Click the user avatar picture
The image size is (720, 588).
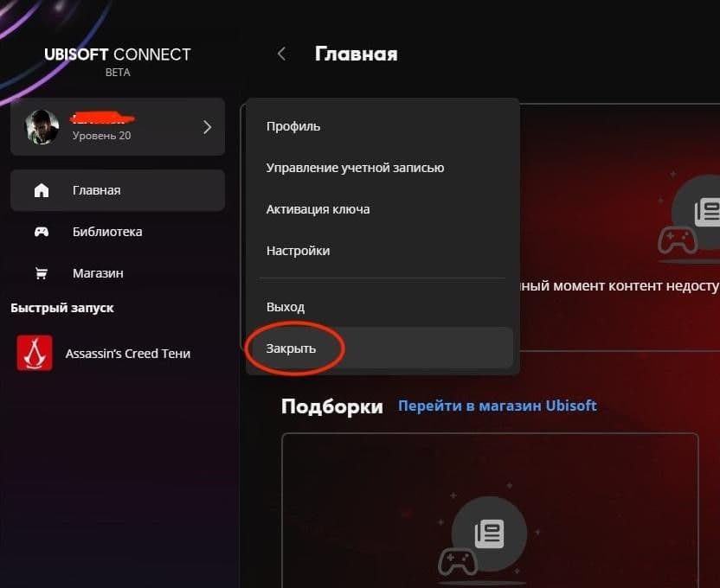[42, 127]
